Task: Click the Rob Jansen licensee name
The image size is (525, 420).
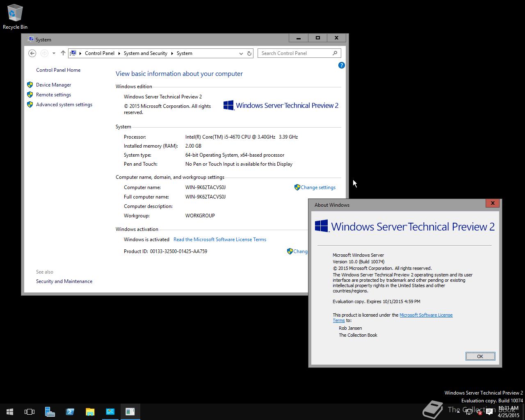Action: pyautogui.click(x=350, y=328)
